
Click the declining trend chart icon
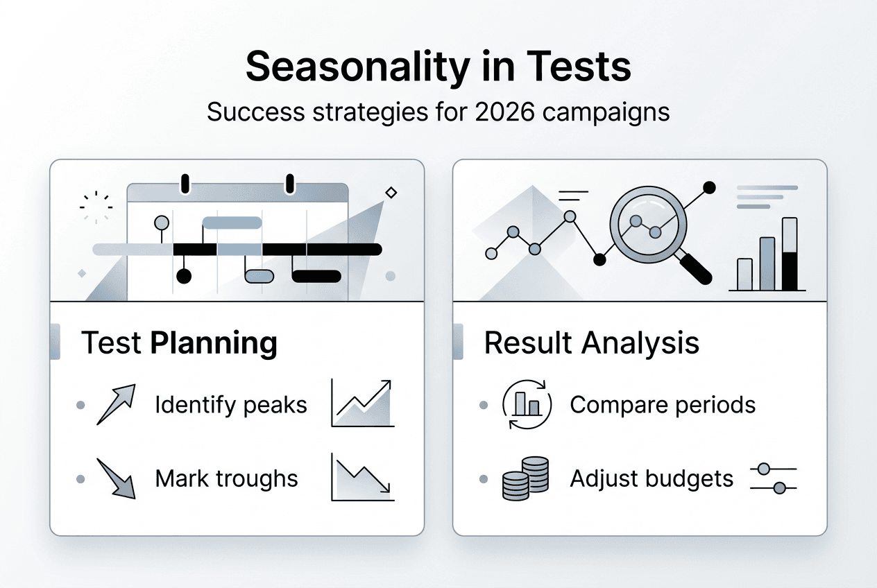tap(363, 477)
